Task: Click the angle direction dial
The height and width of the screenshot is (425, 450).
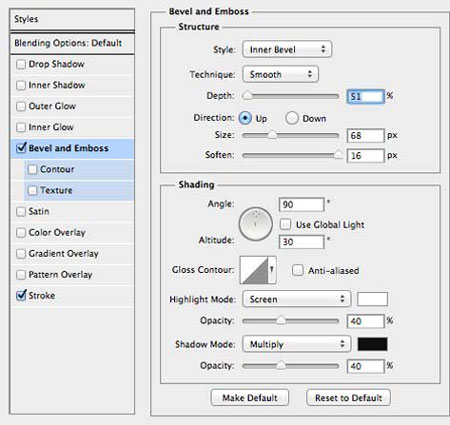Action: click(x=256, y=224)
